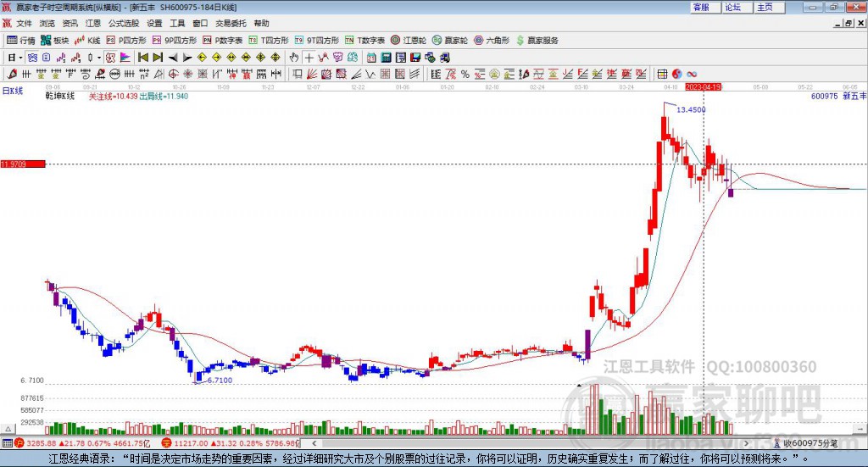Click the infinity symbol icon
The image size is (868, 467).
tap(692, 74)
